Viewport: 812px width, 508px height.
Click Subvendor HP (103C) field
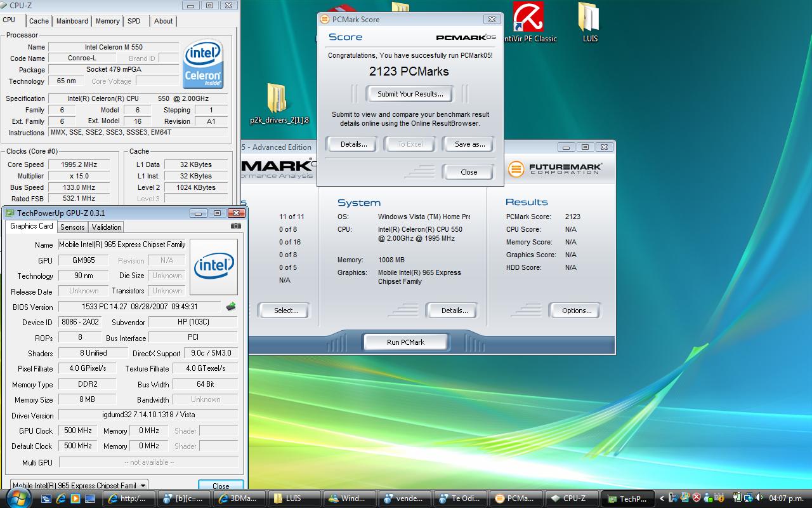point(193,322)
